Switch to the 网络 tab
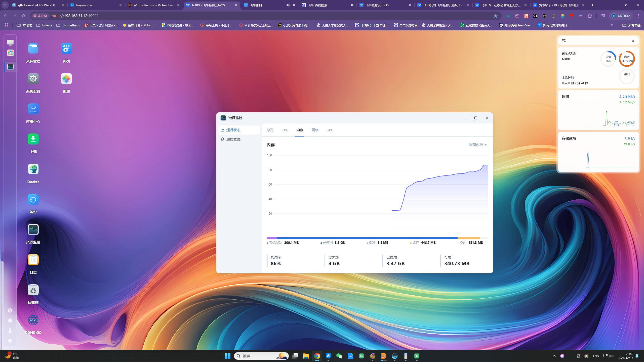644x362 pixels. (315, 130)
